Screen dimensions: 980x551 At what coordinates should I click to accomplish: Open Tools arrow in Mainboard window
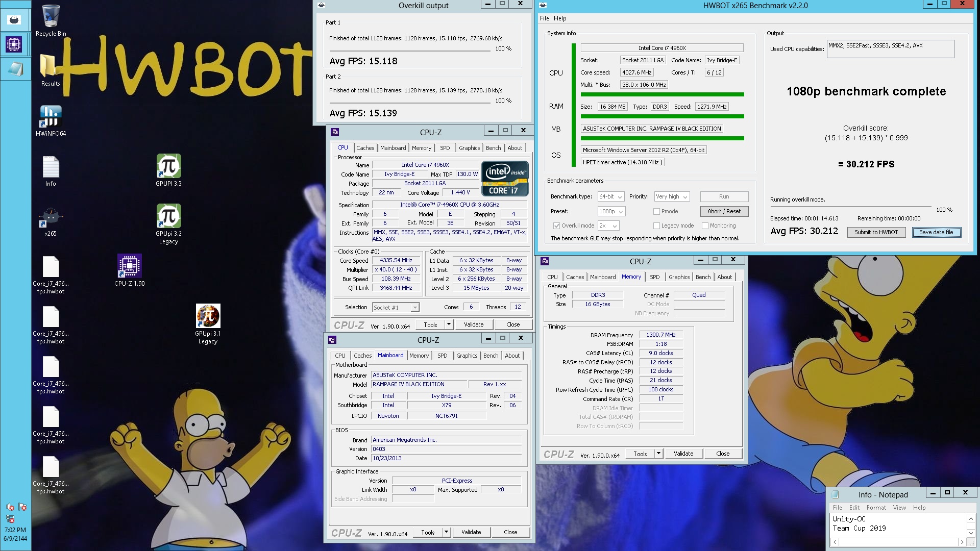pyautogui.click(x=446, y=532)
